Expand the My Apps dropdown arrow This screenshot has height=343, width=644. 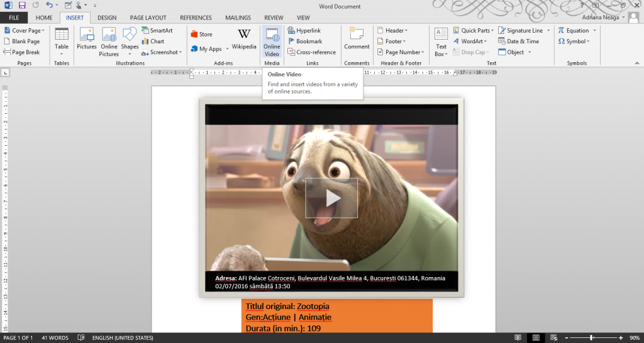click(x=227, y=49)
